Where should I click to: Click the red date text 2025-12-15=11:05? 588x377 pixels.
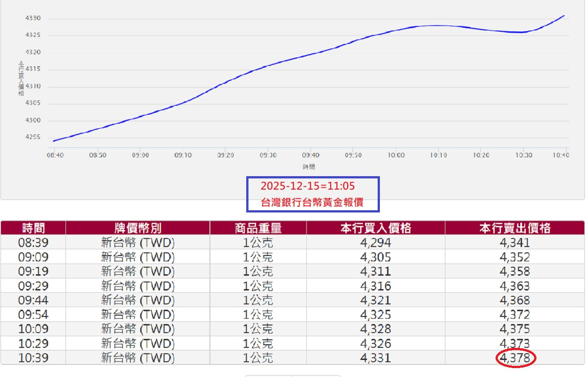[308, 186]
